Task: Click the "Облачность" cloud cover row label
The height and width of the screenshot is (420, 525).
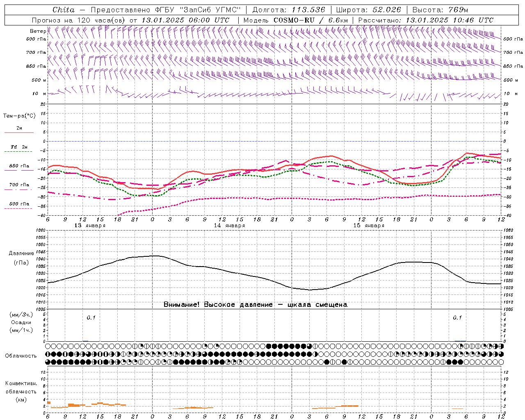Action: pyautogui.click(x=21, y=356)
